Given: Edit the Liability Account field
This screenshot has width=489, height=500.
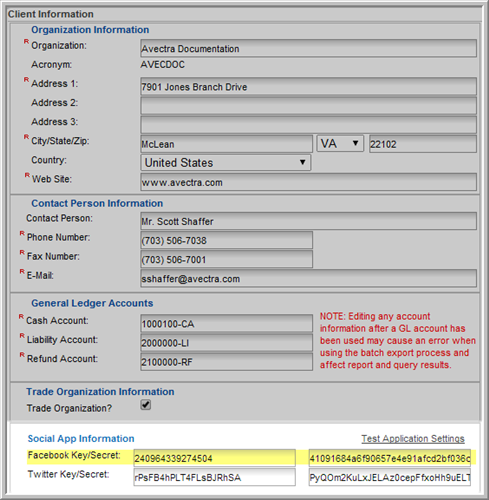Looking at the screenshot, I should coord(226,342).
